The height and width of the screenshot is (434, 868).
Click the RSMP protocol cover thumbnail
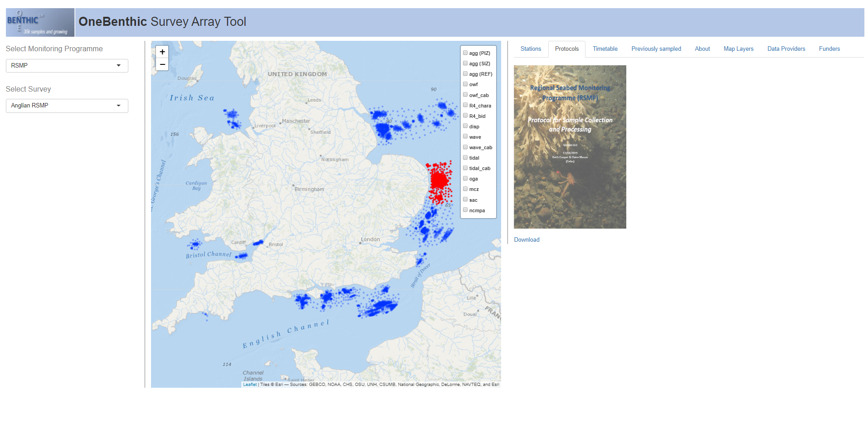570,146
